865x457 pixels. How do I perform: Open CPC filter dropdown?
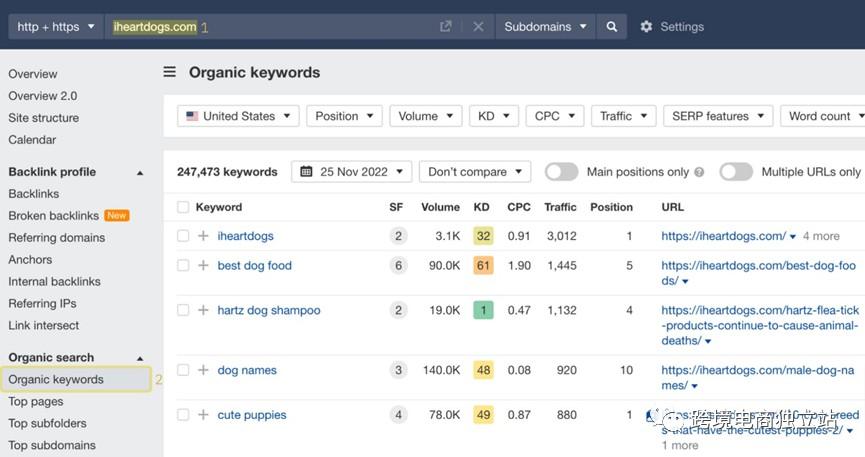(x=555, y=116)
